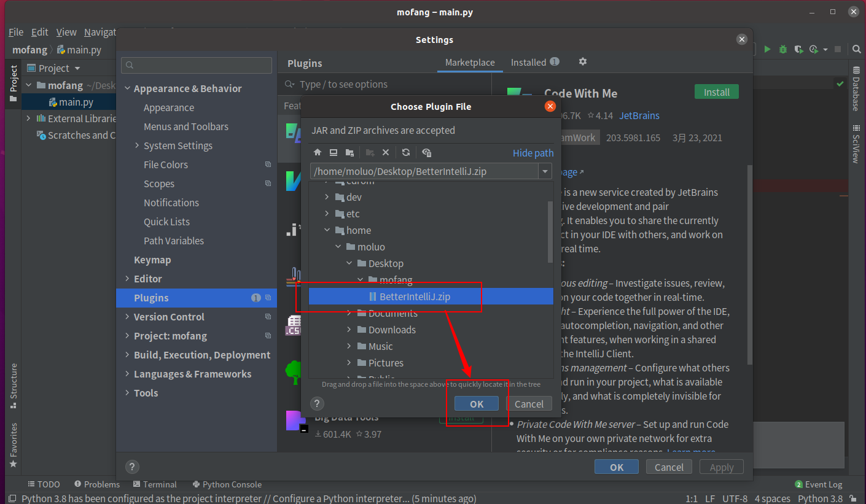Expand the dev folder
The width and height of the screenshot is (866, 504).
pos(327,197)
